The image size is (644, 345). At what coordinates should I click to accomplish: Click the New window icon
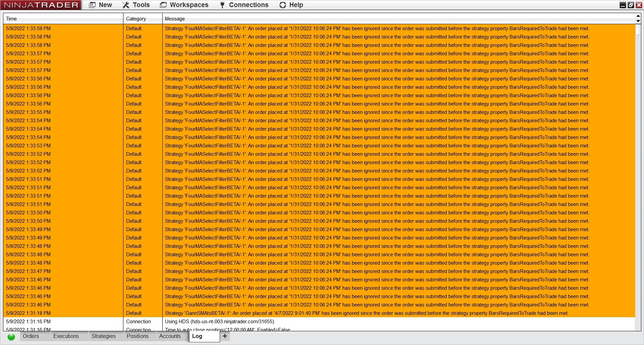92,5
